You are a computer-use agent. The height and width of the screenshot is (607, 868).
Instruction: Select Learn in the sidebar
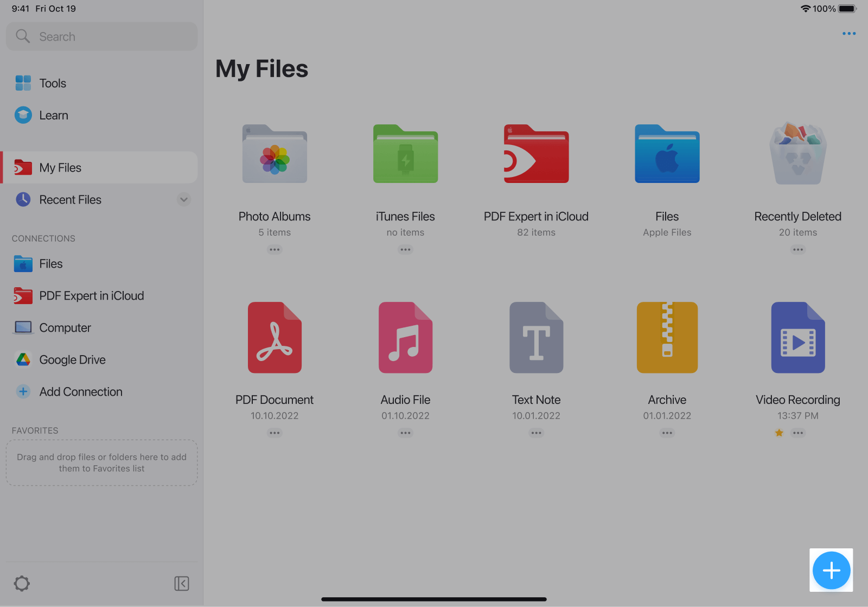(53, 115)
